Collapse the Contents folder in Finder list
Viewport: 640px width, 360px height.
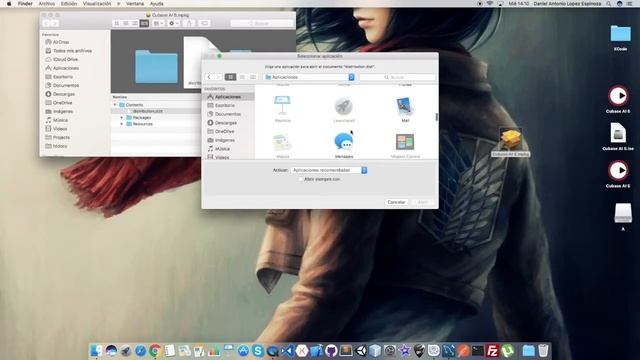pyautogui.click(x=115, y=105)
